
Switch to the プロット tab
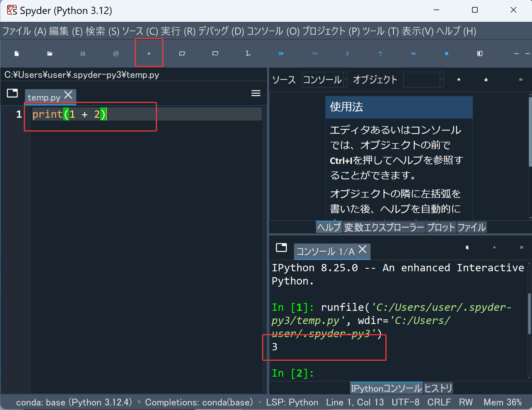tap(441, 227)
